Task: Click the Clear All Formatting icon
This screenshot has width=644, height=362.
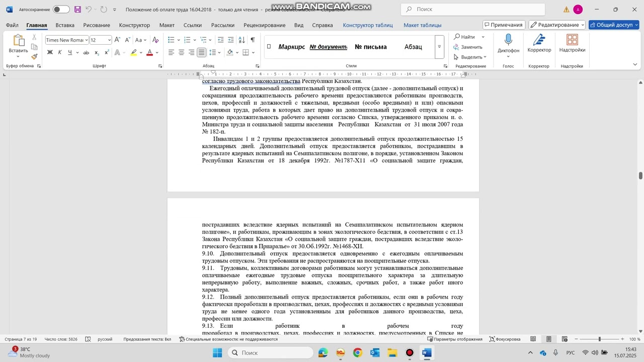Action: coord(155,40)
